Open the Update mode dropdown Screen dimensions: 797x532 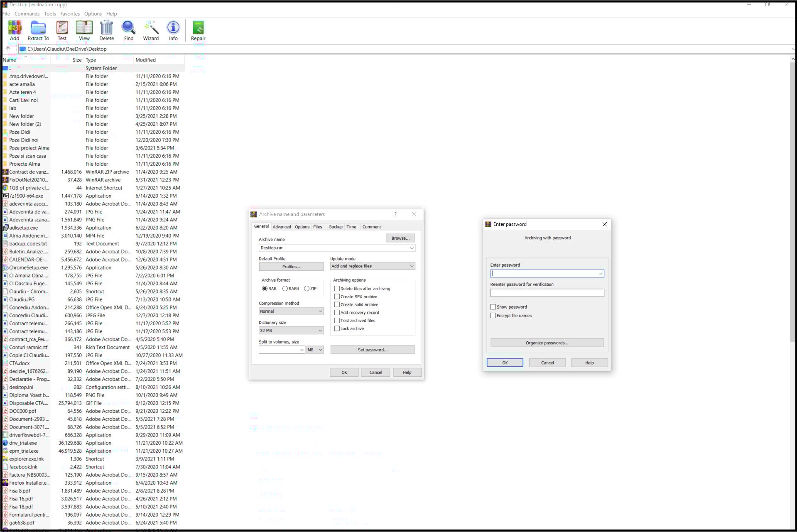(x=412, y=266)
